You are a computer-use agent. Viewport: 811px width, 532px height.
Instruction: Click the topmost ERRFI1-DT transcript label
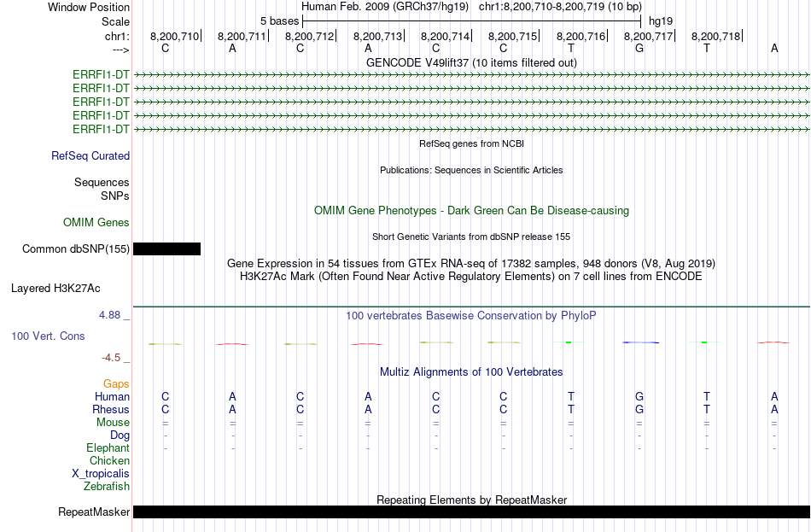coord(101,74)
